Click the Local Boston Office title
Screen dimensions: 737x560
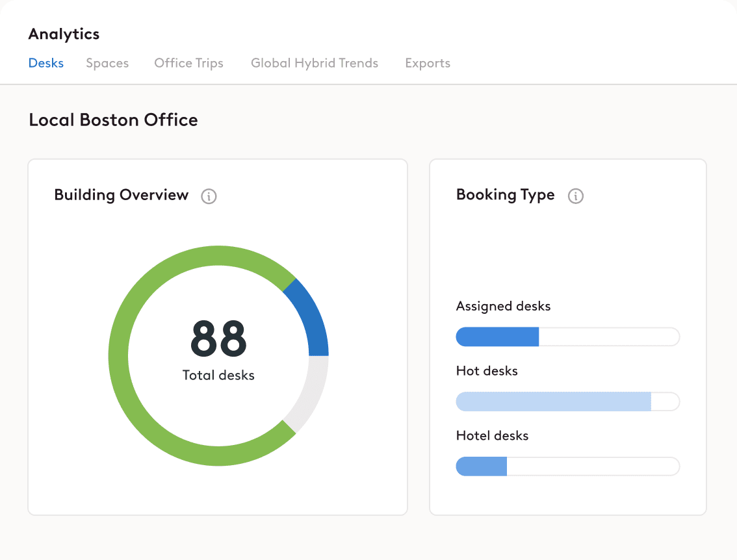coord(113,120)
